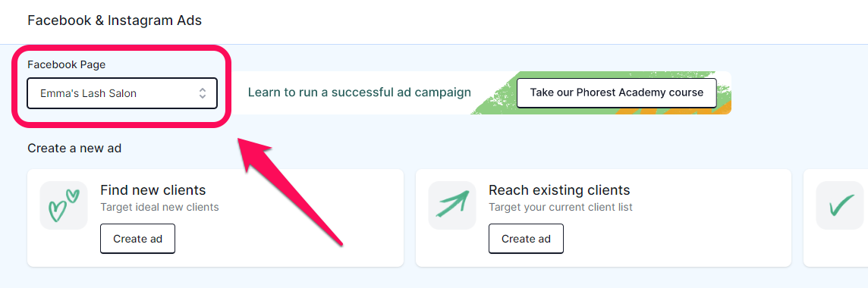The width and height of the screenshot is (868, 288).
Task: Click the Learn to run a successful ad campaign text
Action: point(360,92)
